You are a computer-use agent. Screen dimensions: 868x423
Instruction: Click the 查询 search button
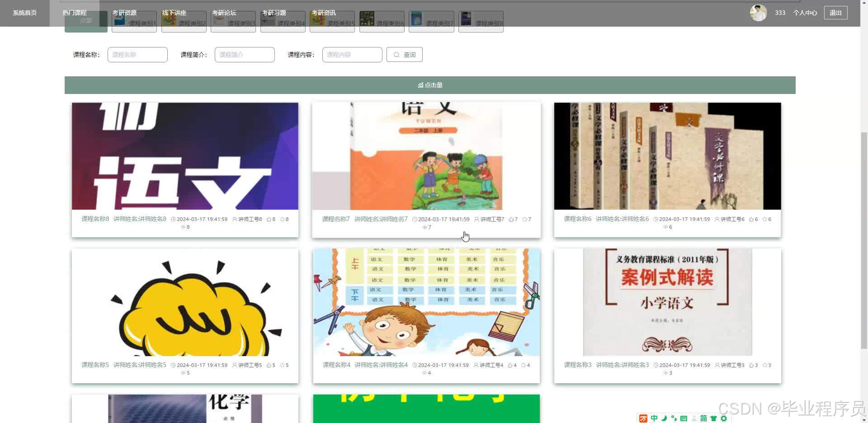[x=405, y=55]
